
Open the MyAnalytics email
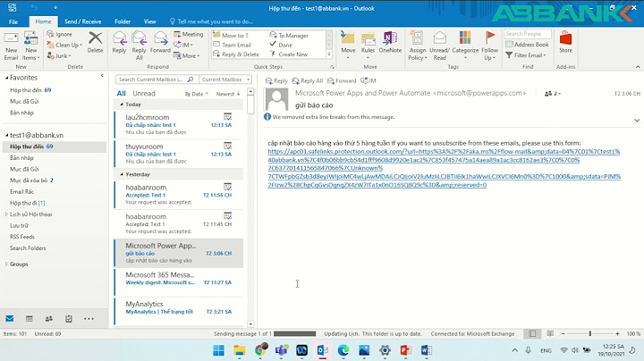pos(179,311)
